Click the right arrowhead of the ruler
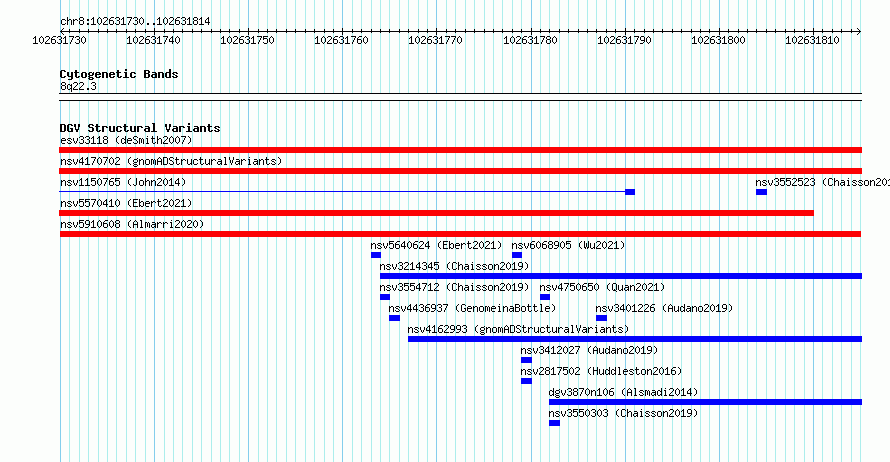 (859, 31)
